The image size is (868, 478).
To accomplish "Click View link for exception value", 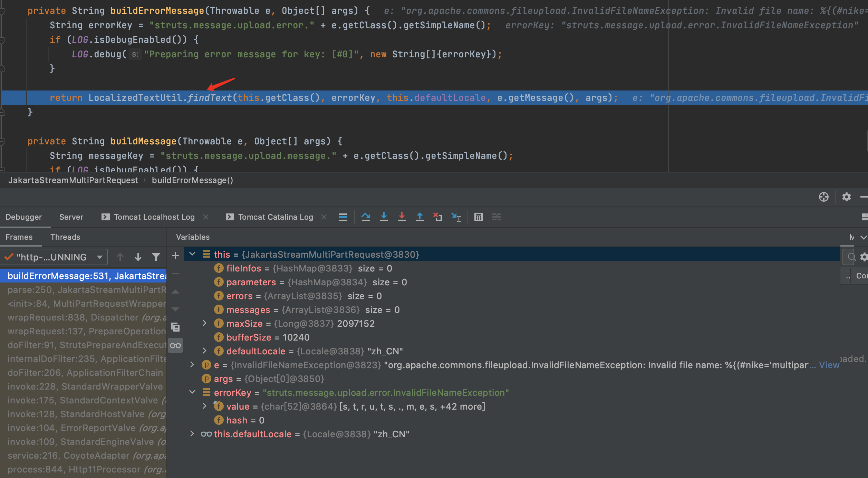I will (829, 365).
